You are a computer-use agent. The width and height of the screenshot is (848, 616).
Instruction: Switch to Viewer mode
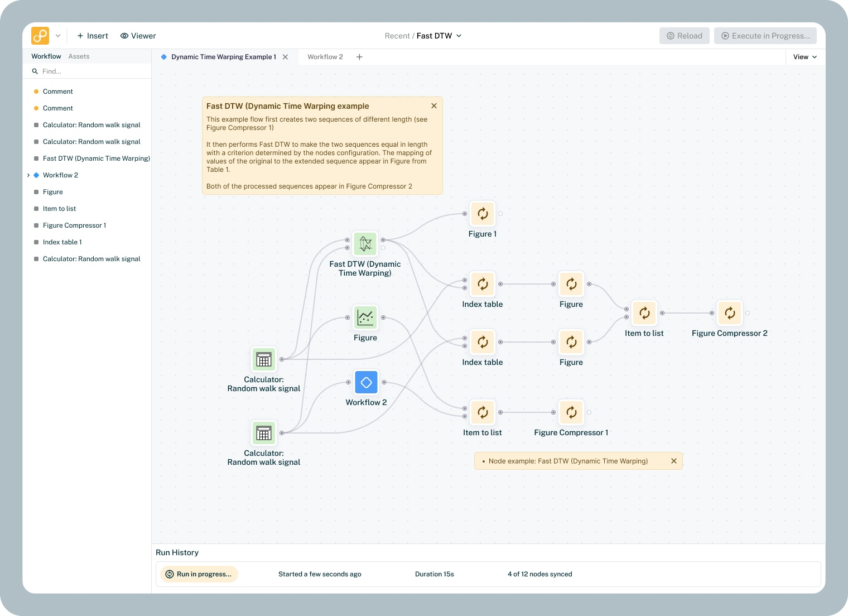138,36
